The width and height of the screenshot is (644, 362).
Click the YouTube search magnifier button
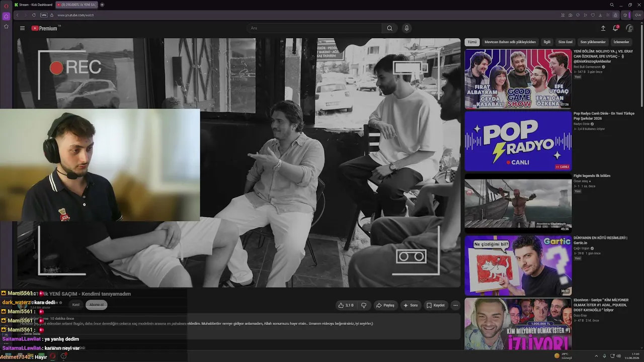click(389, 28)
